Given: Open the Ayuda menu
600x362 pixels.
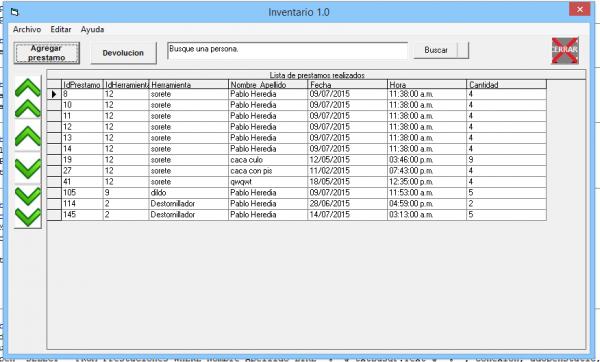Looking at the screenshot, I should coord(92,29).
